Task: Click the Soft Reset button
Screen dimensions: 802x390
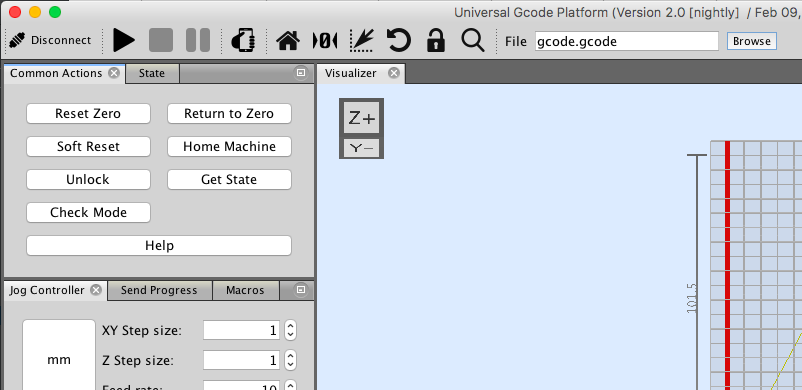Action: [x=88, y=146]
